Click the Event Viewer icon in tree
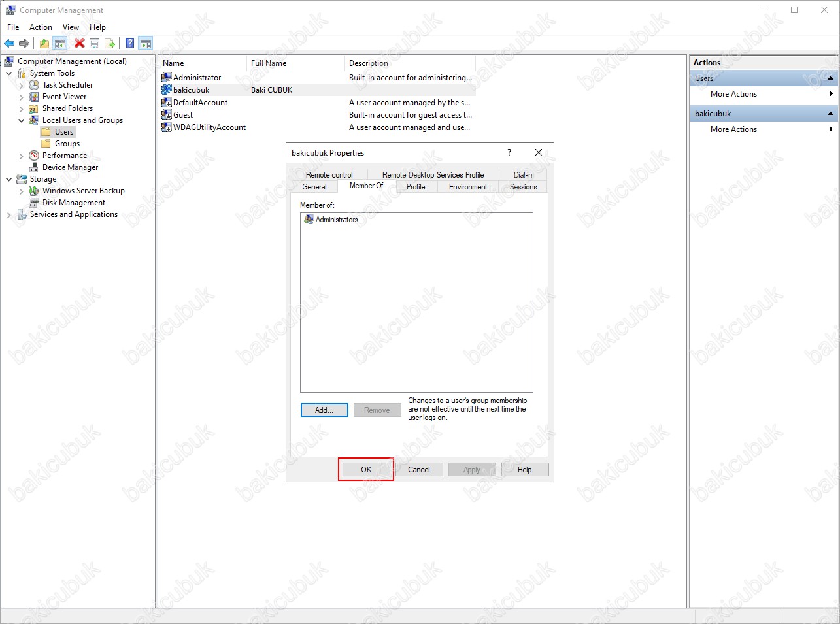This screenshot has width=840, height=624. coord(34,97)
